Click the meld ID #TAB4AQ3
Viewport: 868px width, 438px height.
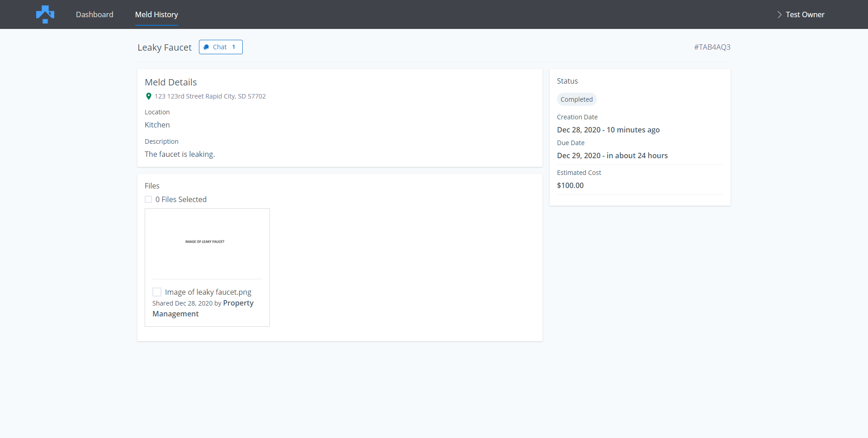[712, 47]
